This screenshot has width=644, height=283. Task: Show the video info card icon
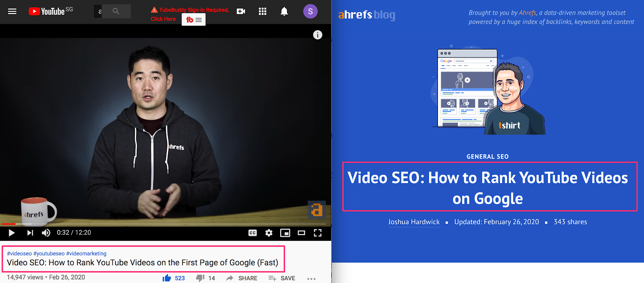(318, 35)
